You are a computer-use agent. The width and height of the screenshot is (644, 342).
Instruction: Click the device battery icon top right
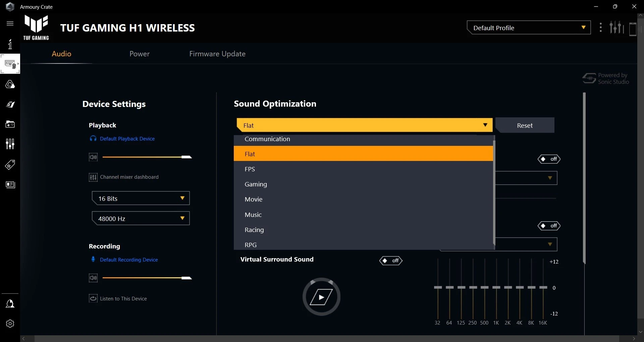pos(633,28)
